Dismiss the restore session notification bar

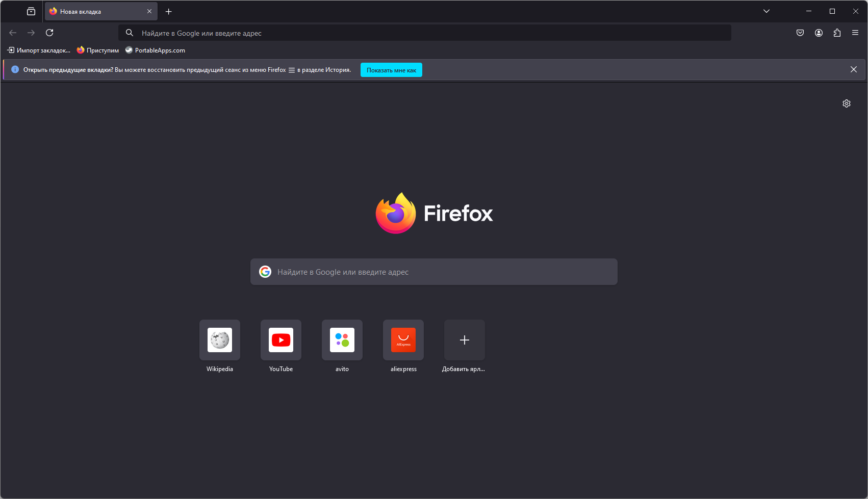tap(854, 69)
